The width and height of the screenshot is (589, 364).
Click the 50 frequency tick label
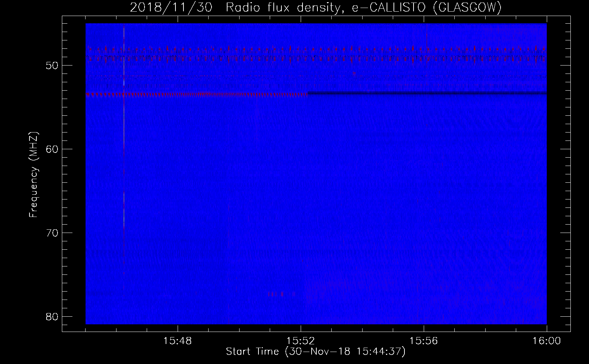click(x=52, y=66)
